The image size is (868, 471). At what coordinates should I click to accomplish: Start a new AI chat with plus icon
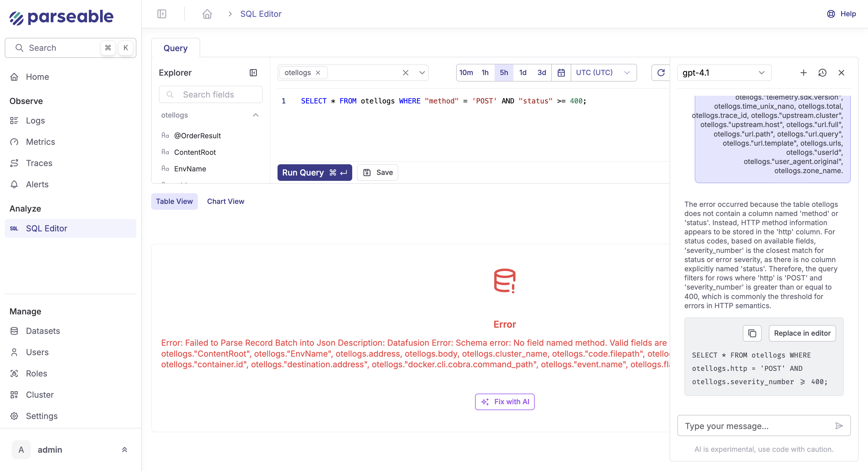[x=803, y=72]
